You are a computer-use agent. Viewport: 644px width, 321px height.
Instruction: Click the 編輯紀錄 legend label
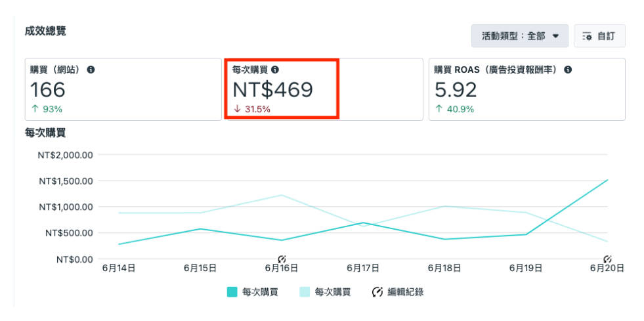coord(406,292)
